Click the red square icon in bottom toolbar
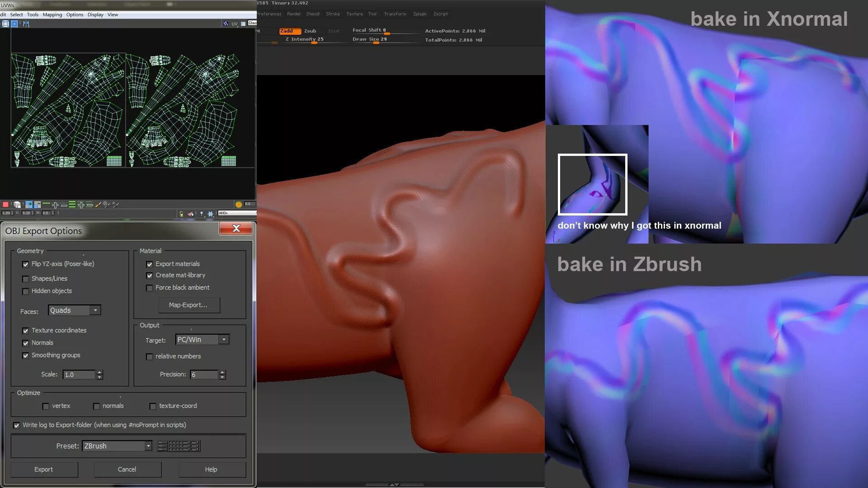The height and width of the screenshot is (488, 868). (x=5, y=205)
